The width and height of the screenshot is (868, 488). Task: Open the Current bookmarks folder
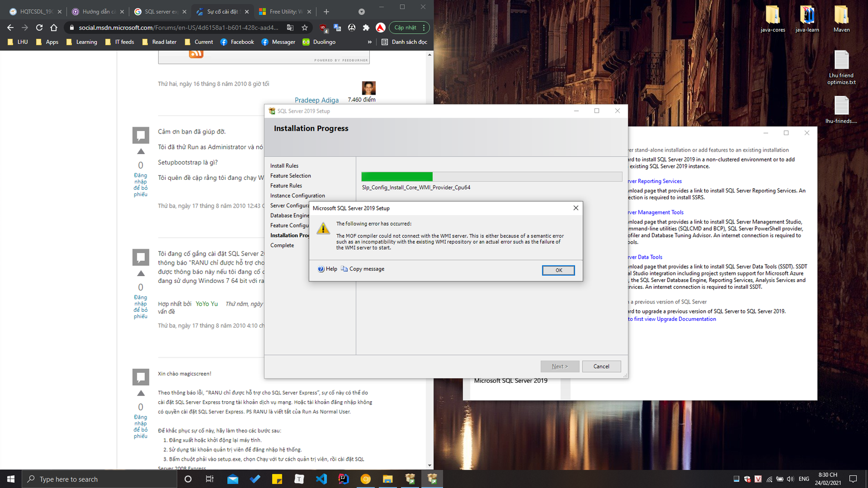(198, 42)
